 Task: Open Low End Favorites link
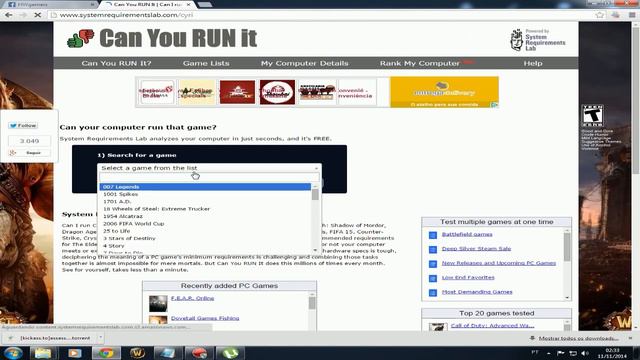pos(468,278)
